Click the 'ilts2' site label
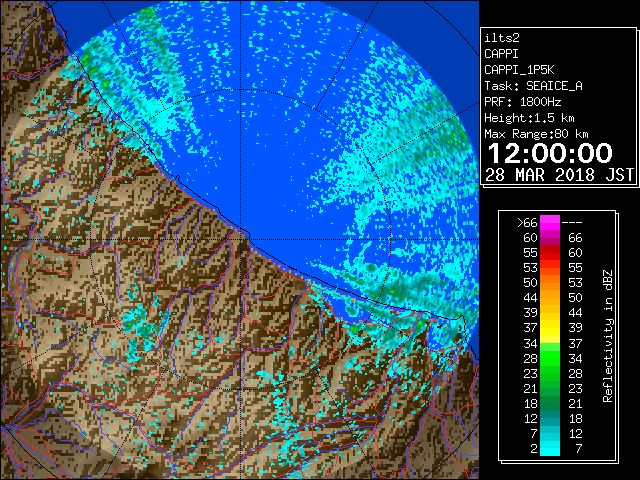 click(x=502, y=38)
